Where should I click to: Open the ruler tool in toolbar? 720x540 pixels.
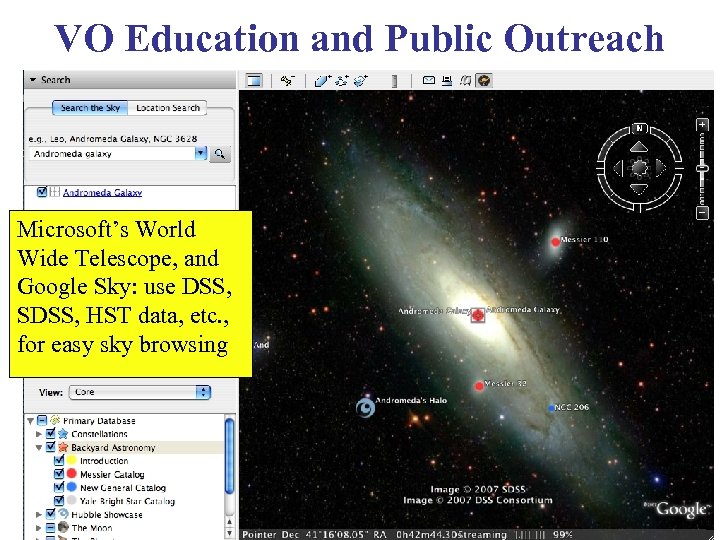click(394, 81)
